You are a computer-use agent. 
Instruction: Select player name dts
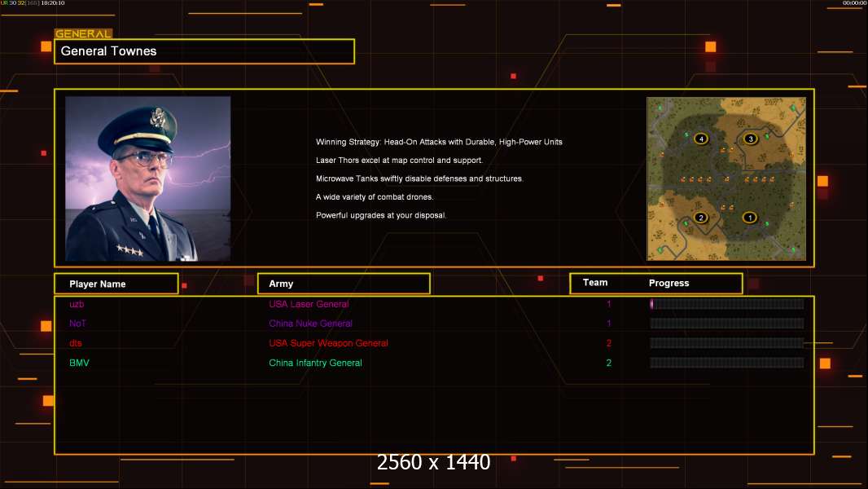coord(76,343)
